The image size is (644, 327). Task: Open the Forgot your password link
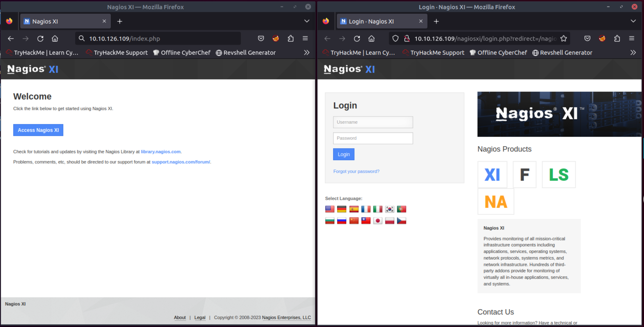pos(356,171)
